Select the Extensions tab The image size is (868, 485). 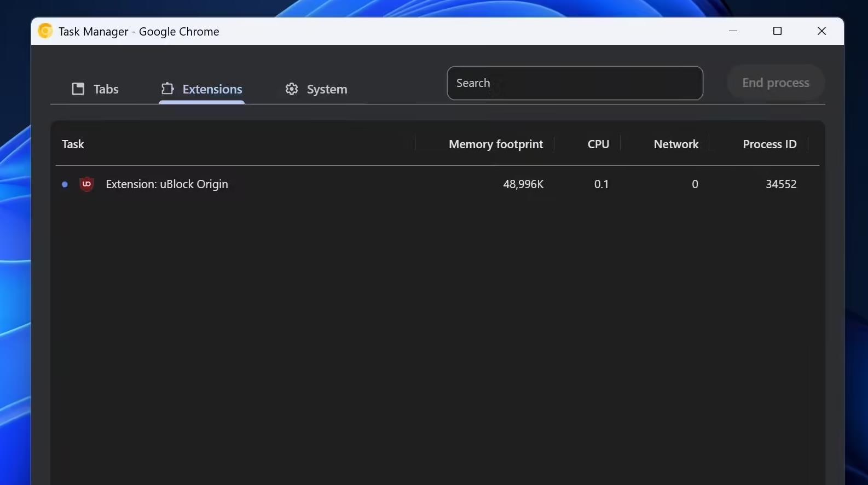click(201, 89)
